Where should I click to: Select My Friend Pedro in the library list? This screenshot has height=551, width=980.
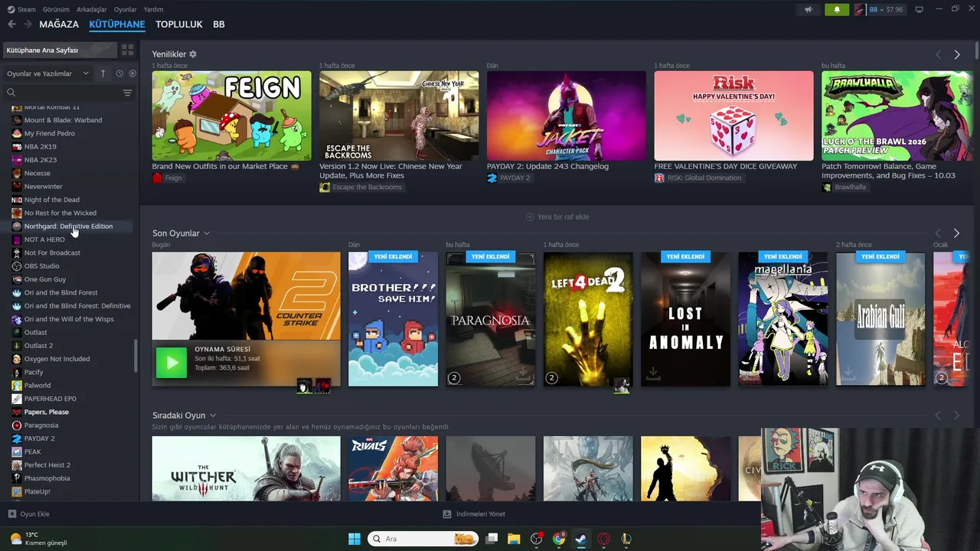pos(50,133)
